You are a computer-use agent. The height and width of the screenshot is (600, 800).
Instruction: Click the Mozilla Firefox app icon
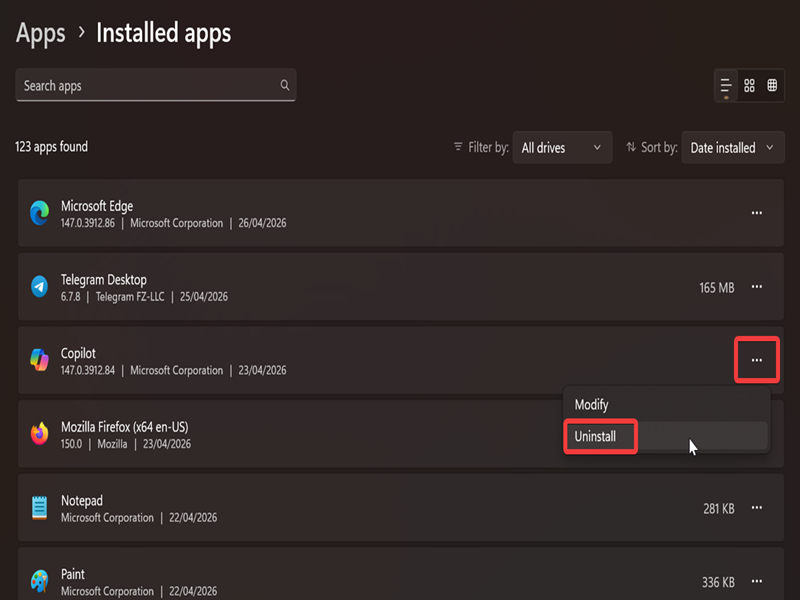tap(40, 434)
